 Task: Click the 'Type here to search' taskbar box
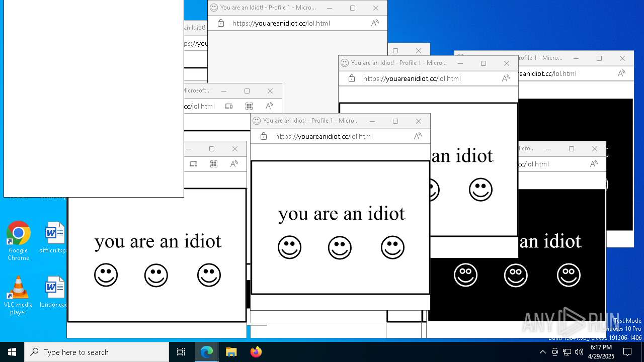coord(97,352)
